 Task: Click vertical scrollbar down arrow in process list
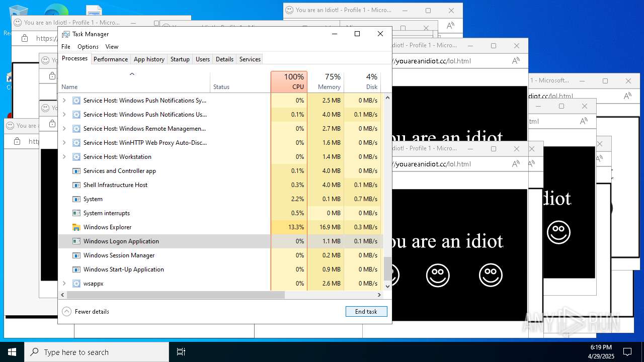pos(387,286)
